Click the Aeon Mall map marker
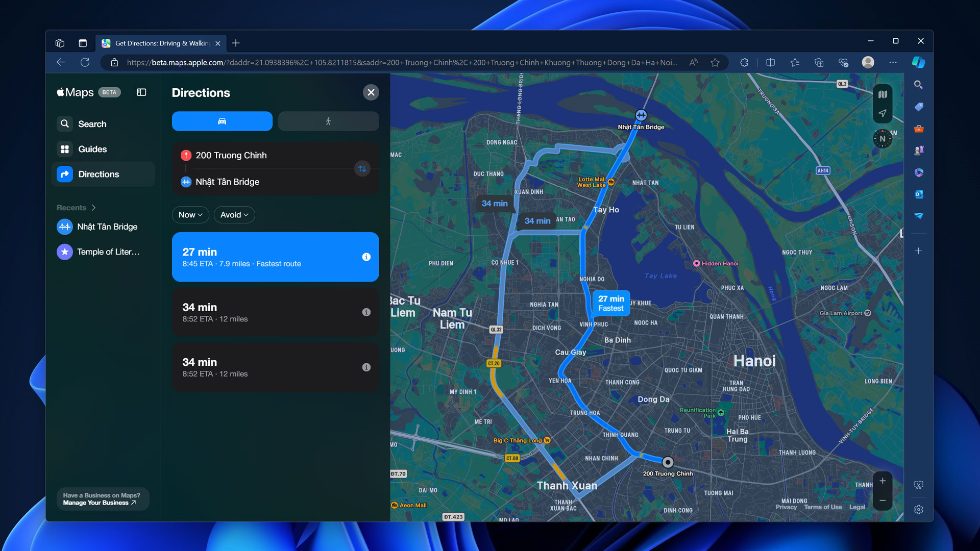Image resolution: width=980 pixels, height=551 pixels. pyautogui.click(x=394, y=505)
